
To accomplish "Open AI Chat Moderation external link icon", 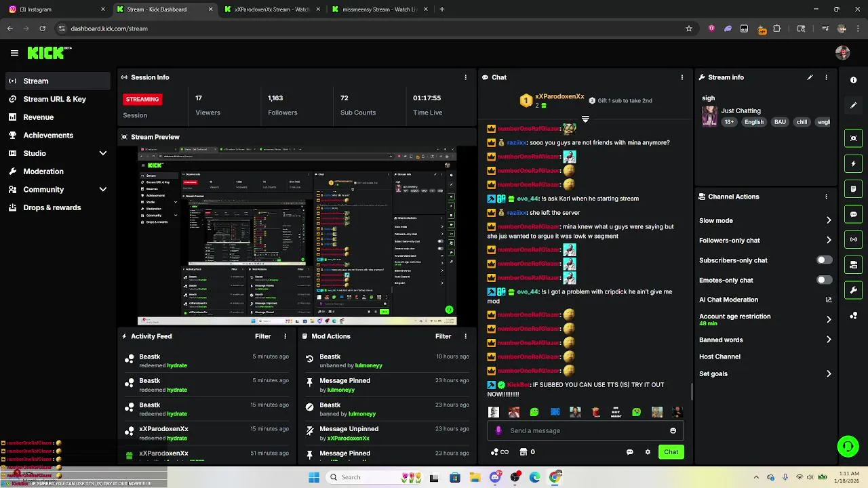I will [829, 300].
